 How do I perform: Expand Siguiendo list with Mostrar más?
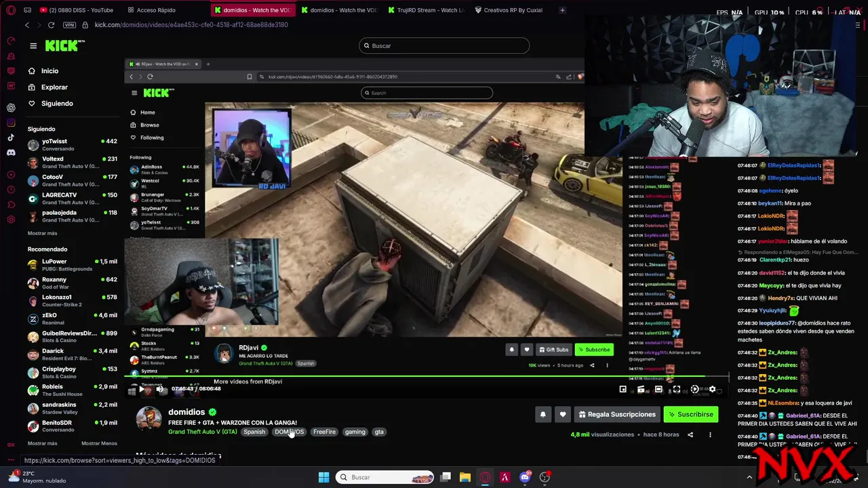[42, 233]
